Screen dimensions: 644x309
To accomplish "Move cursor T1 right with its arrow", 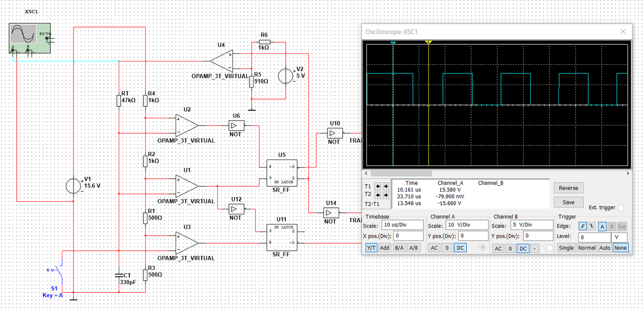I will click(x=386, y=186).
